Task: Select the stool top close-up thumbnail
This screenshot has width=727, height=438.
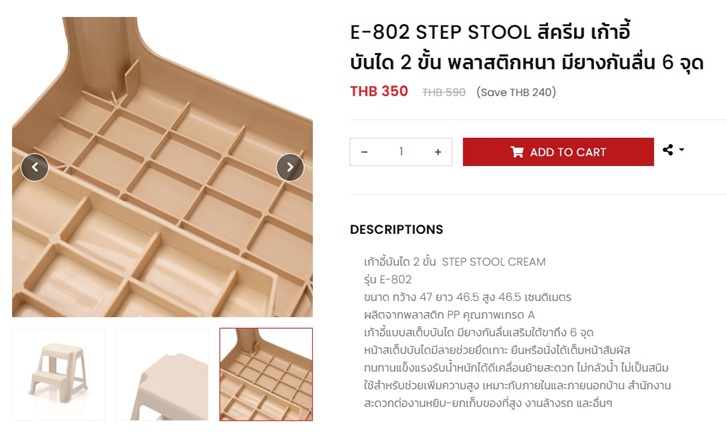Action: (162, 374)
